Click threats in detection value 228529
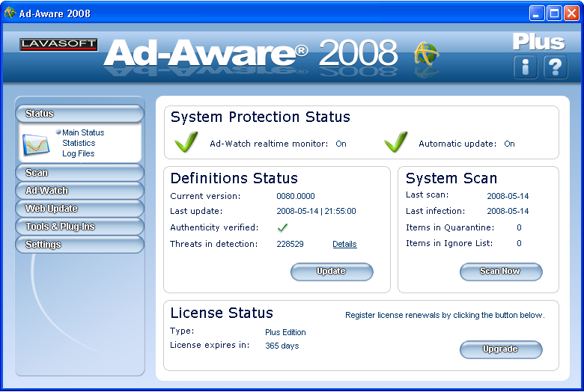The width and height of the screenshot is (584, 392). 290,244
